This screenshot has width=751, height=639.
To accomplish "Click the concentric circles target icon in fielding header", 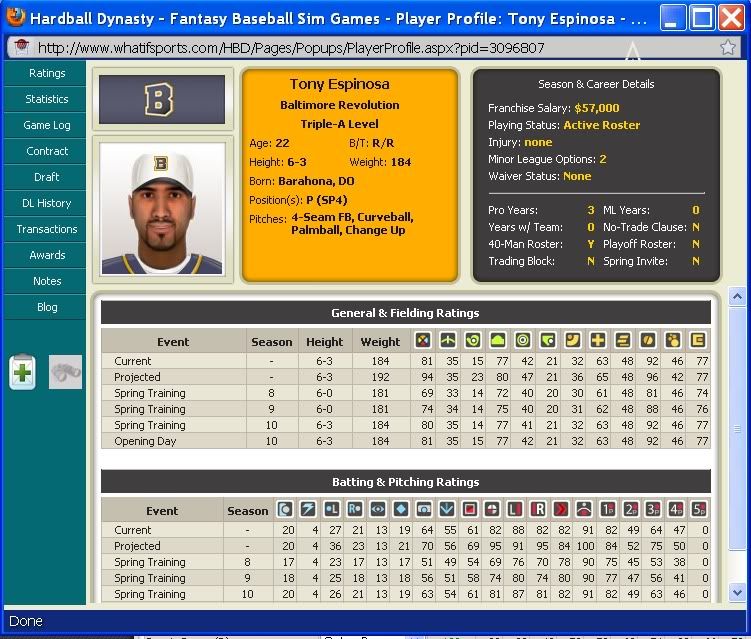I will click(x=523, y=341).
